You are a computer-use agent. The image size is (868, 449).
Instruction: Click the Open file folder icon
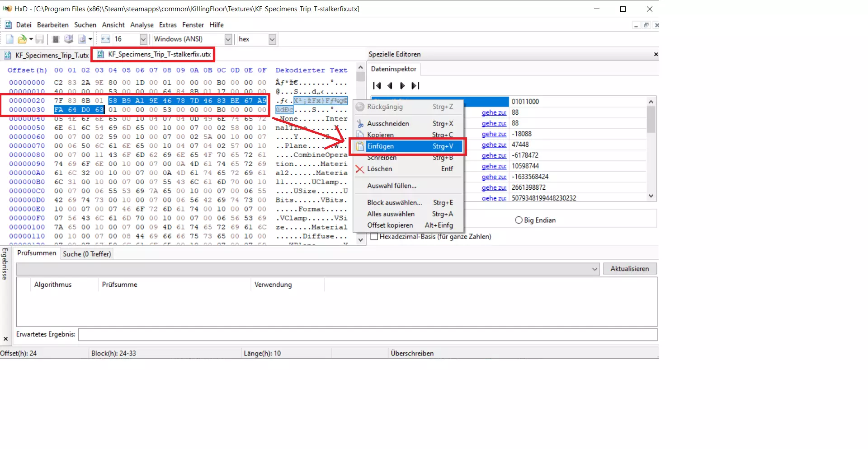coord(22,39)
